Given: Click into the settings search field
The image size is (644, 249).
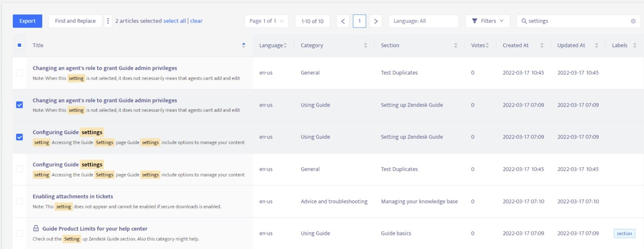Looking at the screenshot, I should pyautogui.click(x=578, y=21).
